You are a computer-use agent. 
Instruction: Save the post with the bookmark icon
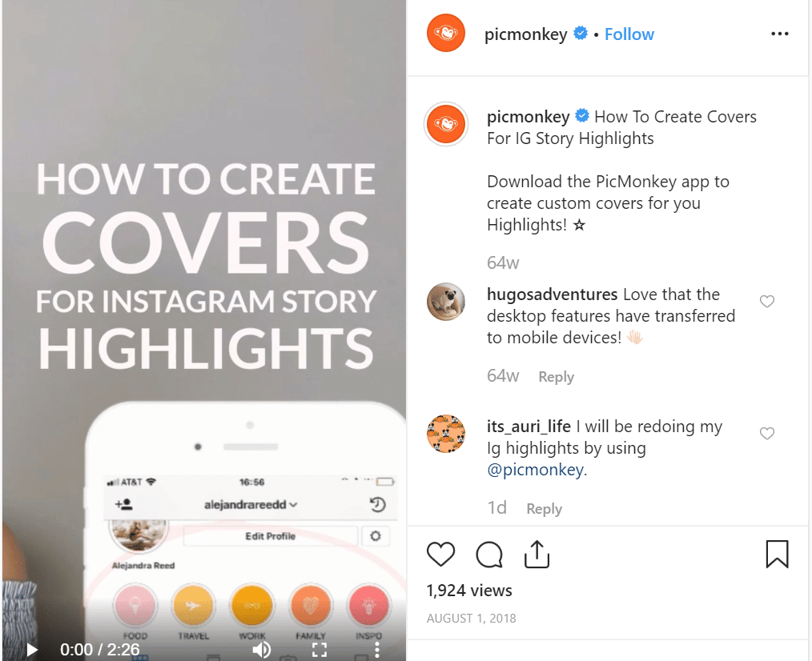(x=777, y=554)
